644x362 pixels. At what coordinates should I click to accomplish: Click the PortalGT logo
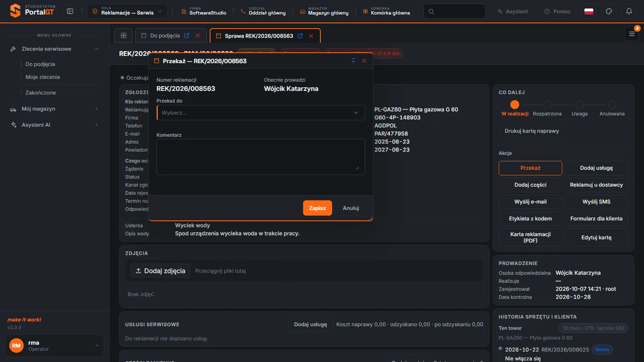click(x=32, y=11)
